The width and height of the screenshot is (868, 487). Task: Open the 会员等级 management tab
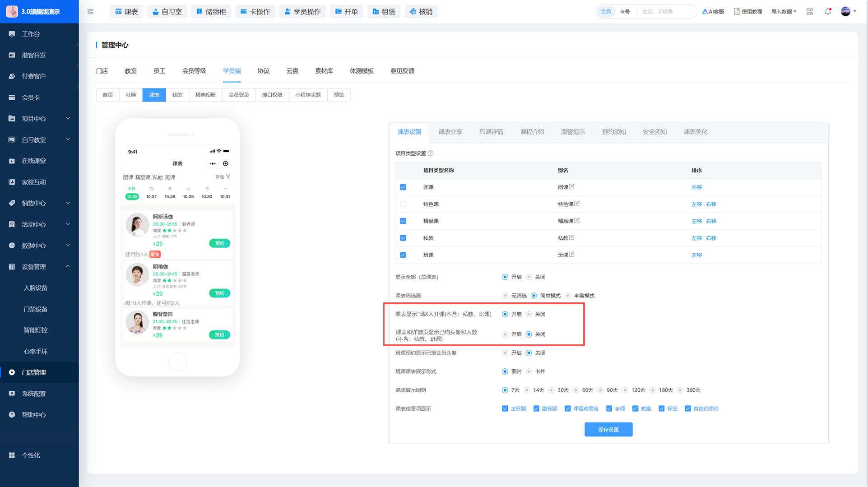pyautogui.click(x=194, y=71)
